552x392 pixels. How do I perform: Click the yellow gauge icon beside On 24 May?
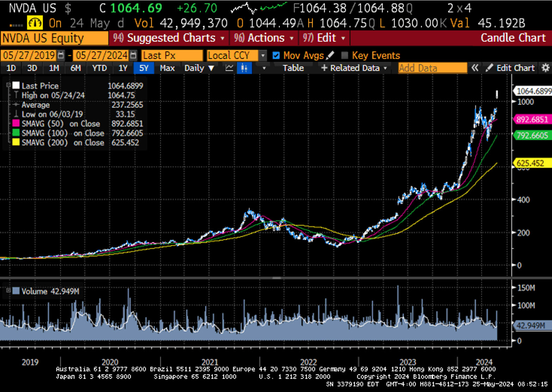tap(35, 23)
